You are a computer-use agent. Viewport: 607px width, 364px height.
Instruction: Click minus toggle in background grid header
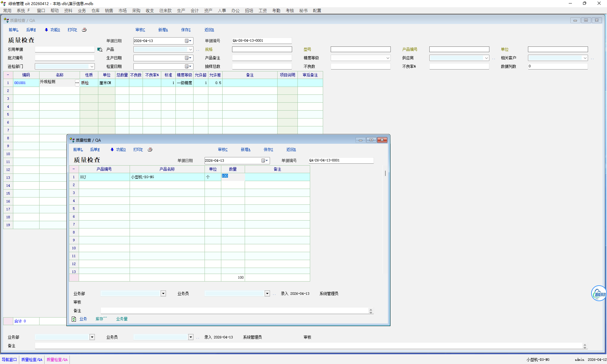pyautogui.click(x=8, y=75)
